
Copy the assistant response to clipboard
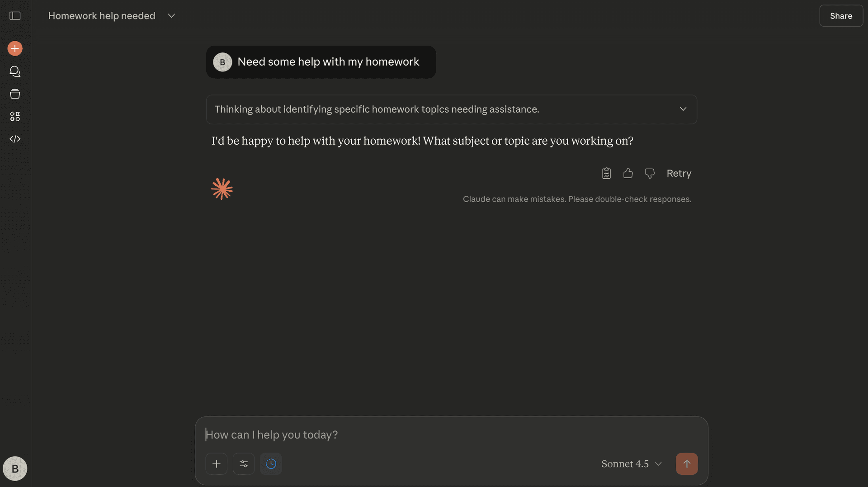click(x=606, y=173)
